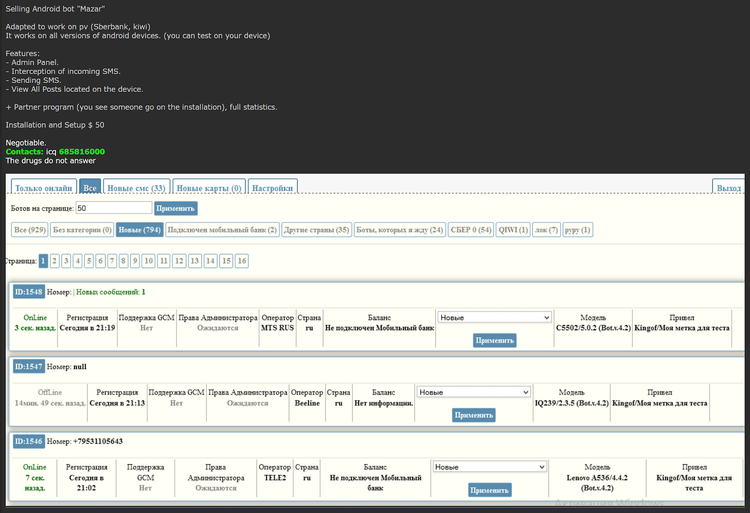Screen dimensions: 750x513
Task: Open category dropdown for ID:1546 row
Action: pos(490,467)
